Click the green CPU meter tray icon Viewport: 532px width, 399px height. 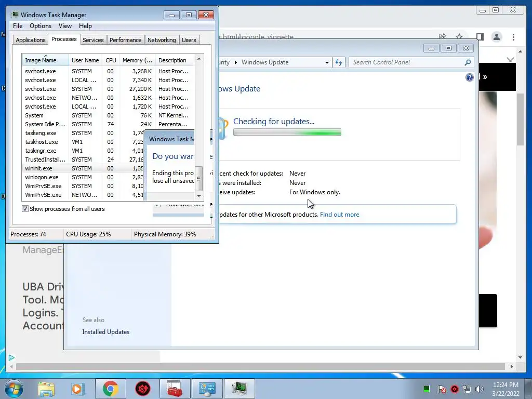tap(427, 389)
